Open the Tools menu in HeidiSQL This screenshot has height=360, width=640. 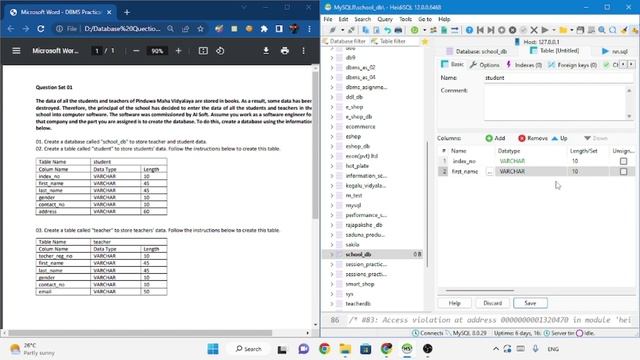pyautogui.click(x=405, y=19)
